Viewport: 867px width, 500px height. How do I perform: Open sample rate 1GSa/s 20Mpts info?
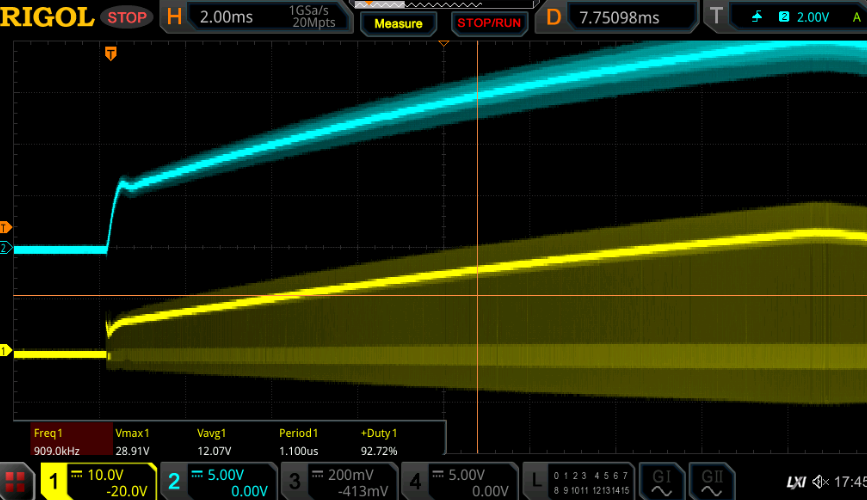[x=313, y=17]
